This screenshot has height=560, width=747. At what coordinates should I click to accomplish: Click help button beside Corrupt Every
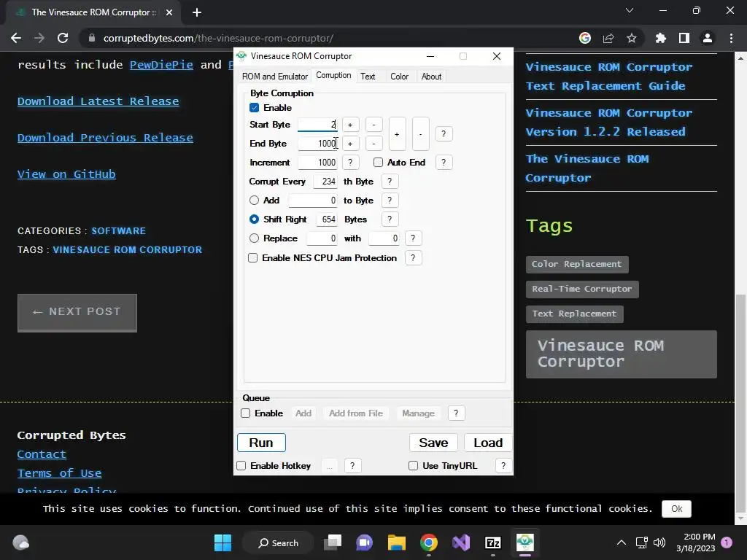point(390,182)
